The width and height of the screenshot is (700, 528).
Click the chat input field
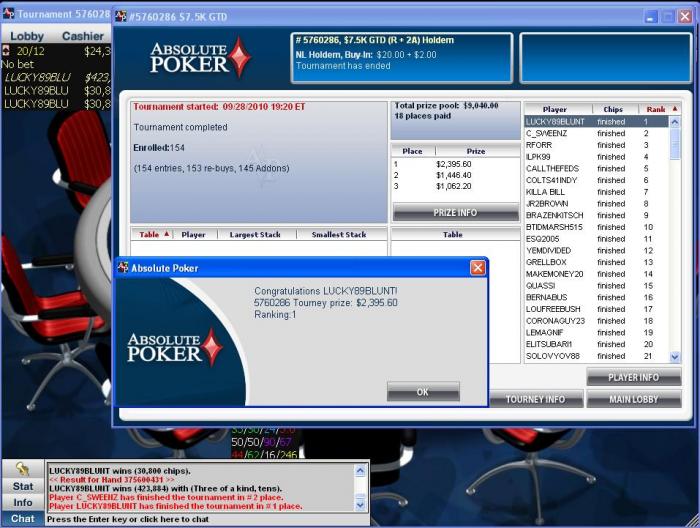pos(207,519)
